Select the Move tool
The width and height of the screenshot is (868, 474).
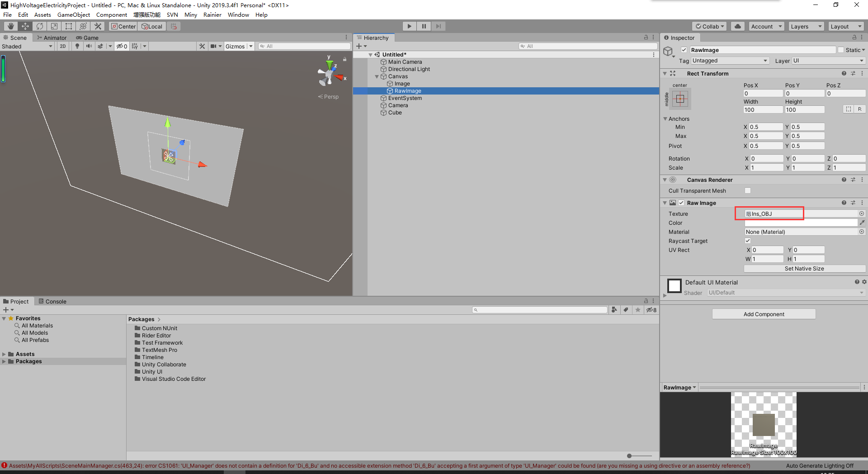click(x=25, y=26)
